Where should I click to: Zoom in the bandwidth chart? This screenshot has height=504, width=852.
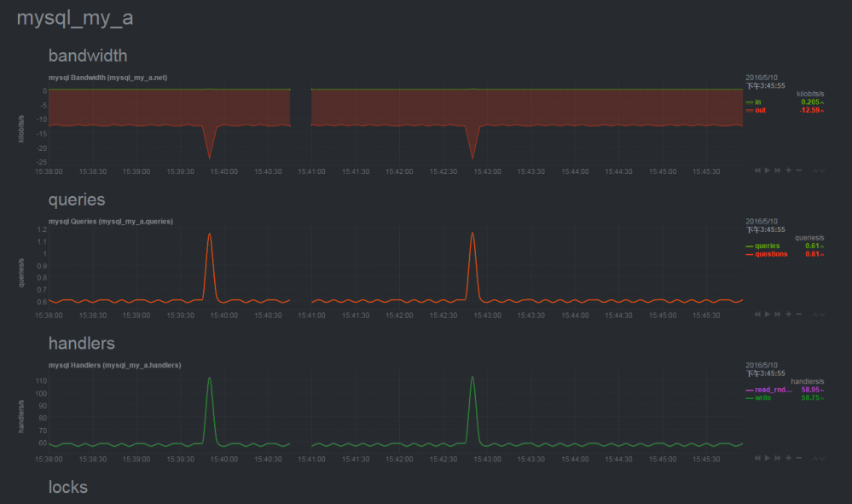pos(788,171)
